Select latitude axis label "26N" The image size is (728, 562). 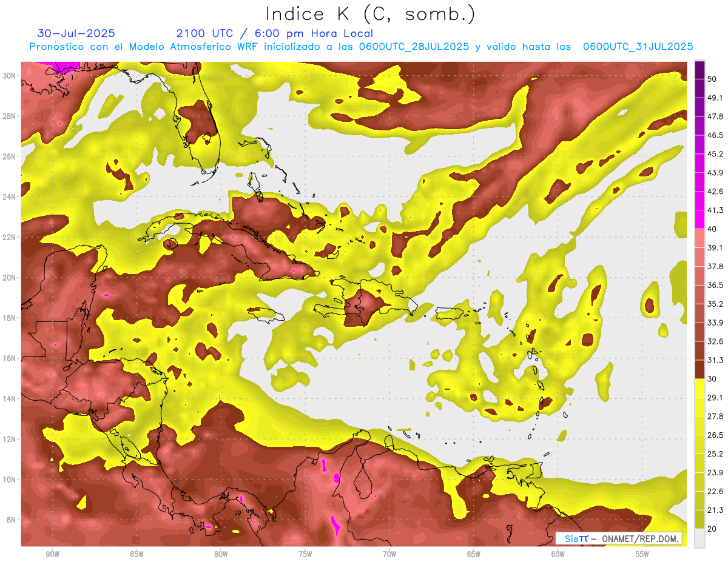coord(8,156)
